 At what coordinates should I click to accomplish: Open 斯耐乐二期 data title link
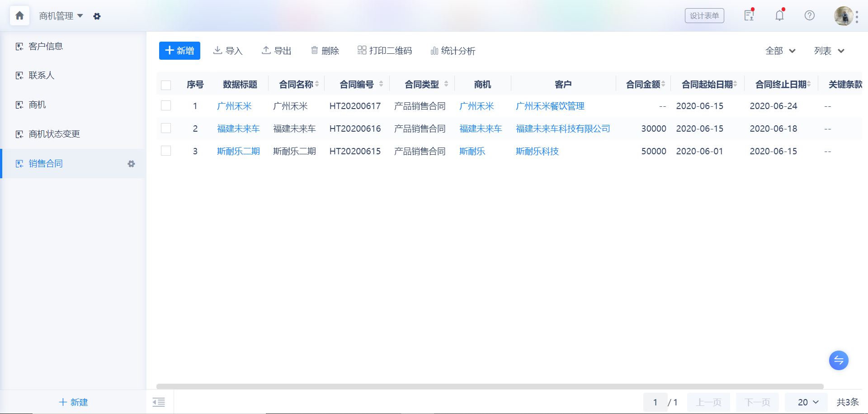click(238, 151)
